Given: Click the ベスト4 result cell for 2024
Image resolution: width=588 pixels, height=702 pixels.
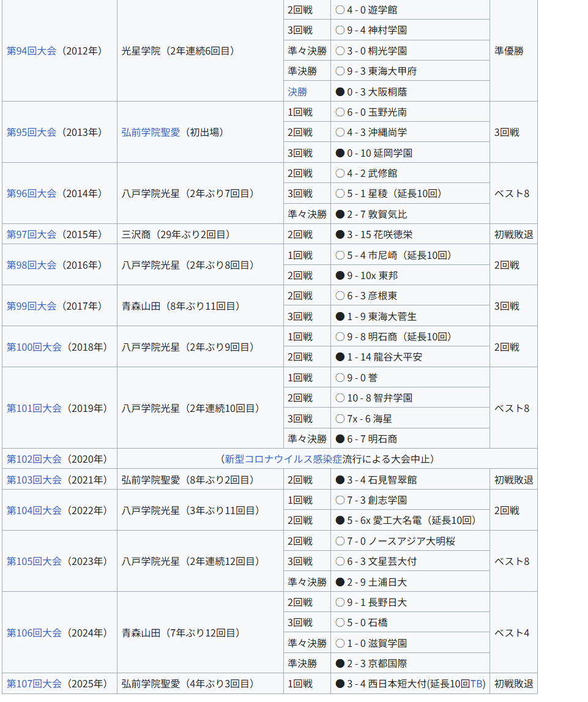Looking at the screenshot, I should coord(512,633).
